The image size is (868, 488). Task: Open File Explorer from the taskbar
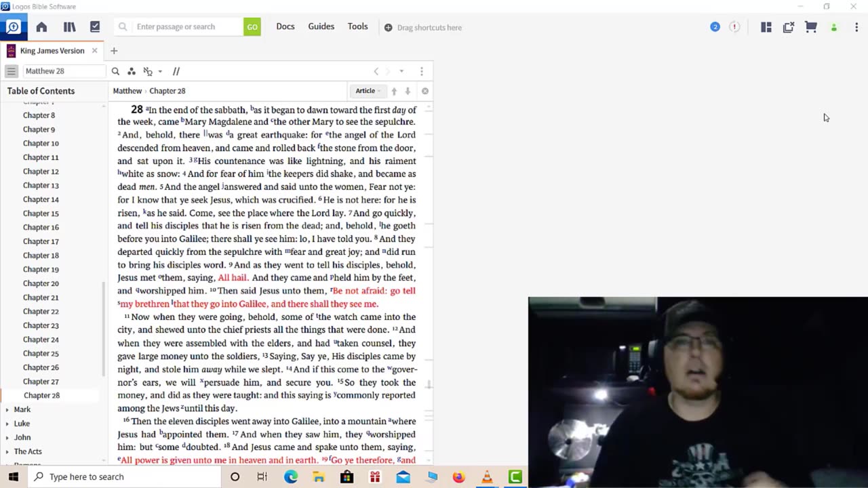[x=319, y=476]
